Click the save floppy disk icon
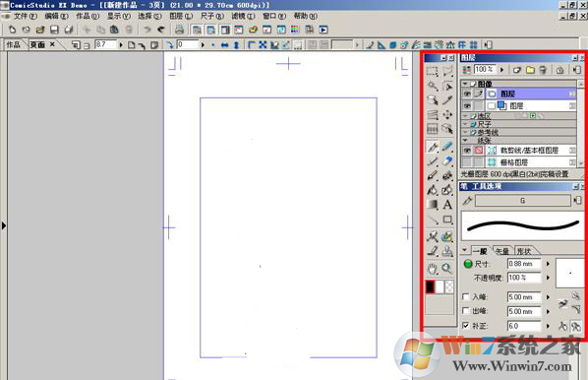Screen dimensions: 588x380 tap(55, 30)
